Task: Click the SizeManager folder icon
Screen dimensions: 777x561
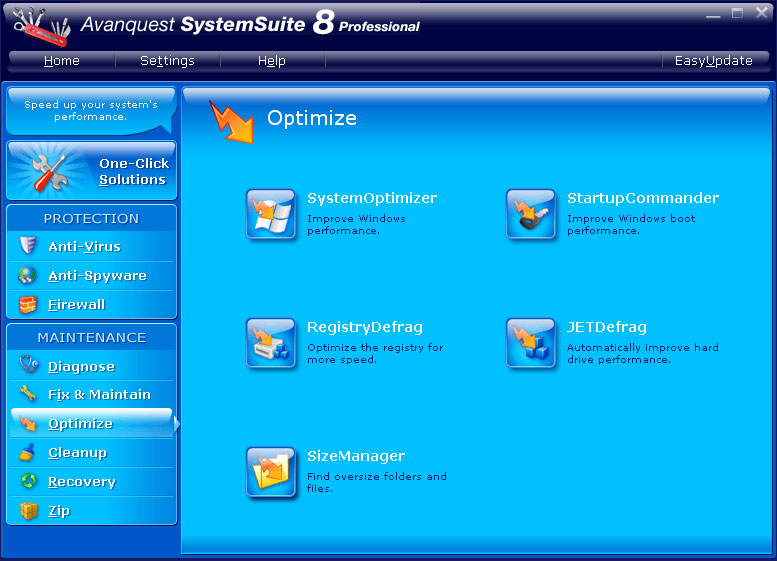Action: tap(271, 472)
